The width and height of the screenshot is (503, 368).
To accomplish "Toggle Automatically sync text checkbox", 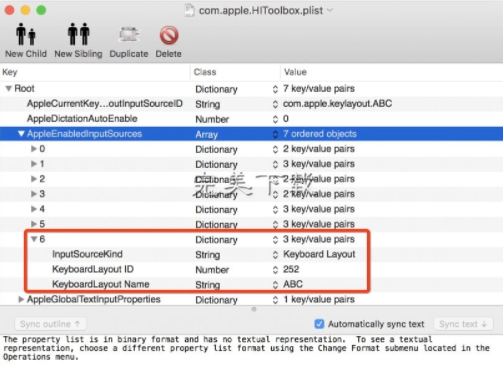I will click(319, 324).
